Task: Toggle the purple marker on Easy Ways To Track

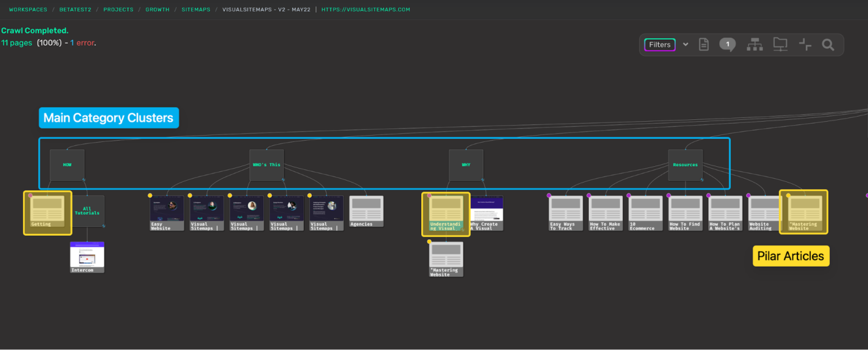Action: pos(549,196)
